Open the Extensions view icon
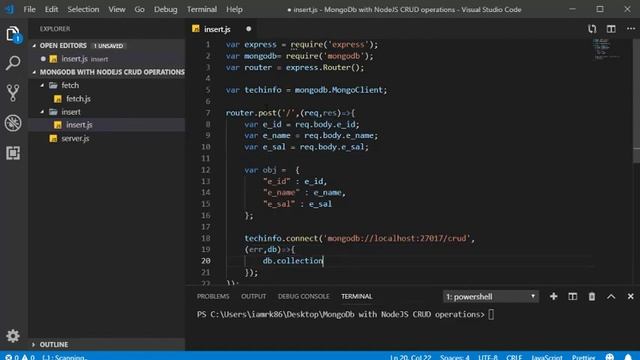Image resolution: width=640 pixels, height=360 pixels. (13, 153)
